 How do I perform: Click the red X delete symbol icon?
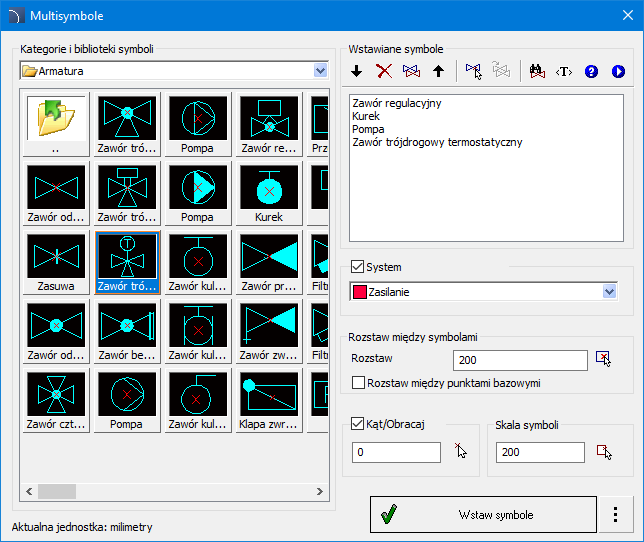point(383,71)
